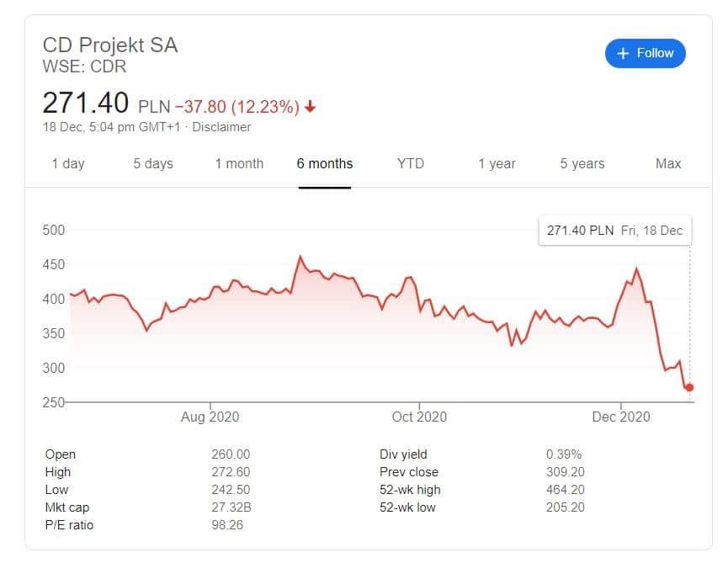Image resolution: width=728 pixels, height=563 pixels.
Task: Open the Disclaimer link
Action: (x=222, y=127)
